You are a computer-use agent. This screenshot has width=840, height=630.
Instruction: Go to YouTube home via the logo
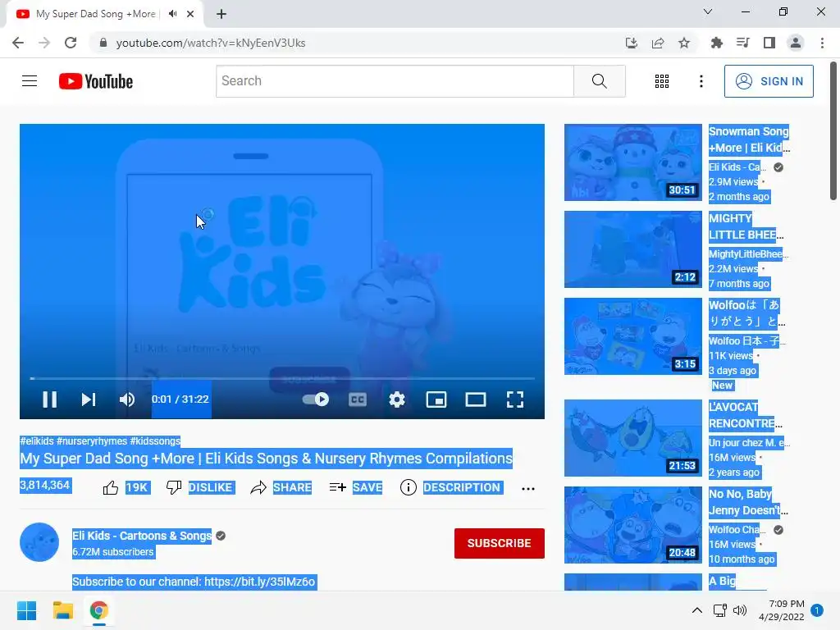[96, 81]
